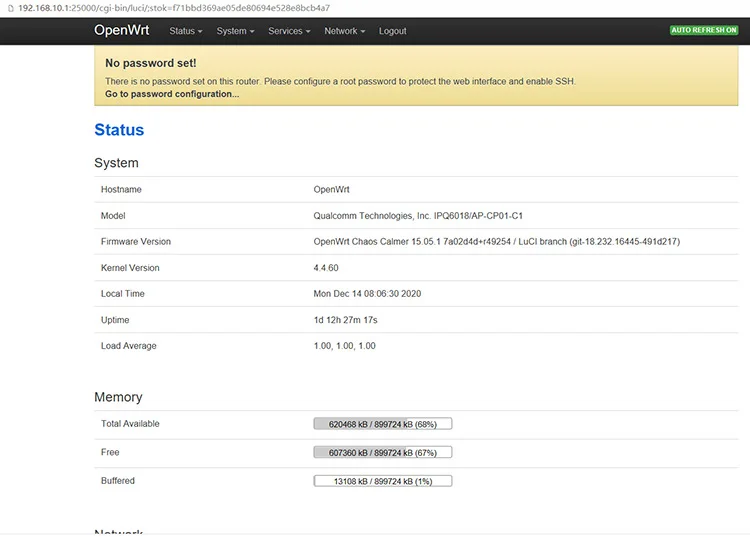Click the Chaos Calmer firmware version text
Screen dimensions: 750x537
pyautogui.click(x=497, y=242)
